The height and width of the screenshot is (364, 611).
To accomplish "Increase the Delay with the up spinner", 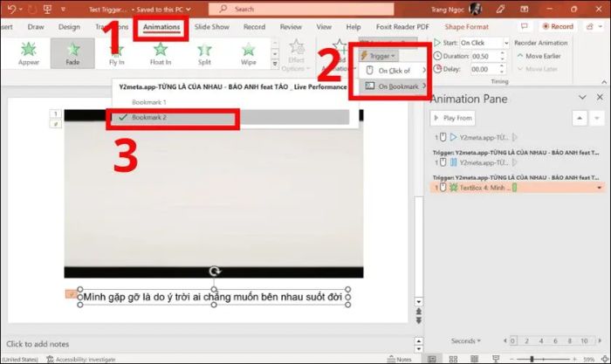I will click(502, 66).
